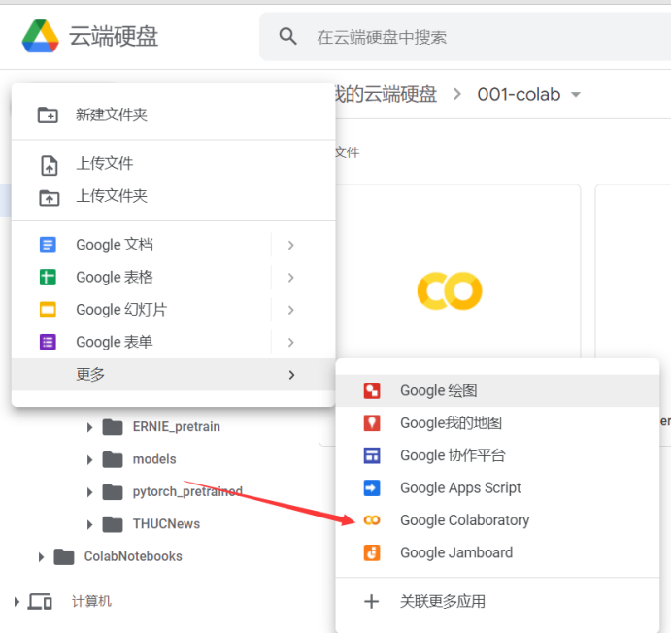Click the upload file icon
Image resolution: width=672 pixels, height=634 pixels.
(x=49, y=165)
